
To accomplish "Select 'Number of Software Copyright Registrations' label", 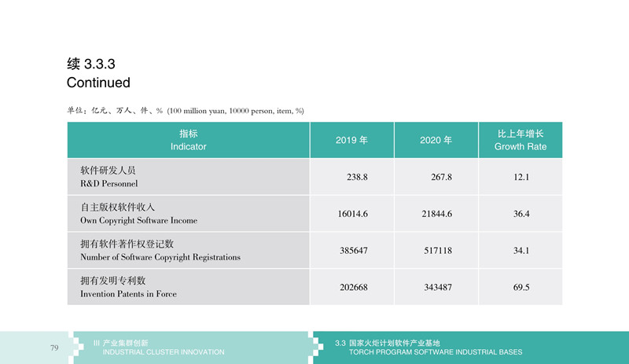I will (160, 257).
